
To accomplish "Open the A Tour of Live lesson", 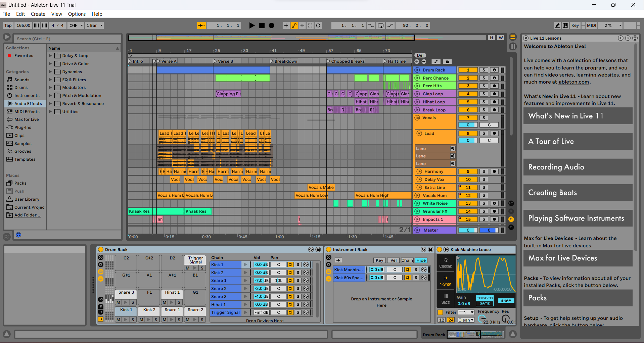I will tap(578, 141).
